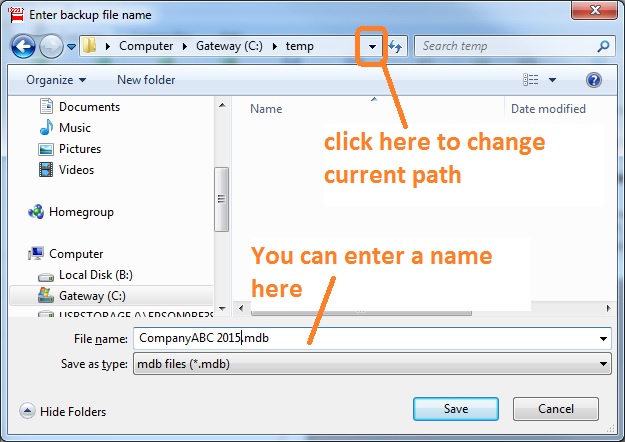Select Pictures in the navigation pane
The height and width of the screenshot is (442, 625).
tap(79, 149)
